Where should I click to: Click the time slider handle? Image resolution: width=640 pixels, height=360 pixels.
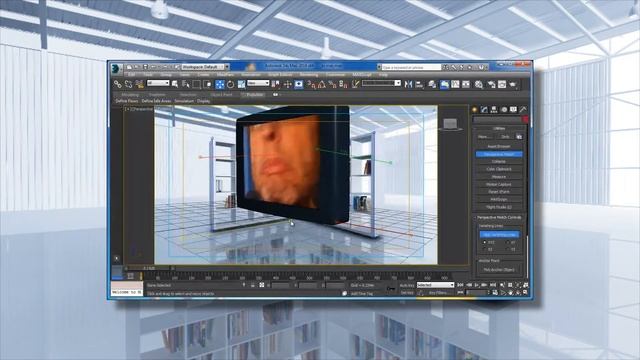(x=149, y=268)
